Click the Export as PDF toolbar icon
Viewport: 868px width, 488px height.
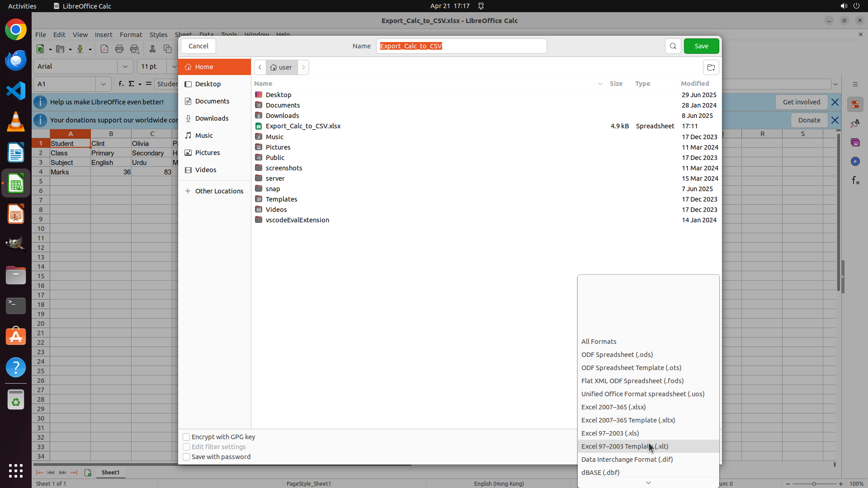click(x=104, y=49)
